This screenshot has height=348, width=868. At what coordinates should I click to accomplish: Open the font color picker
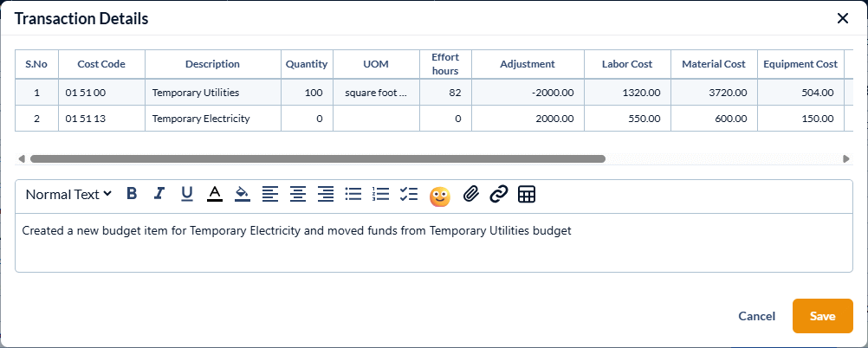pos(215,194)
